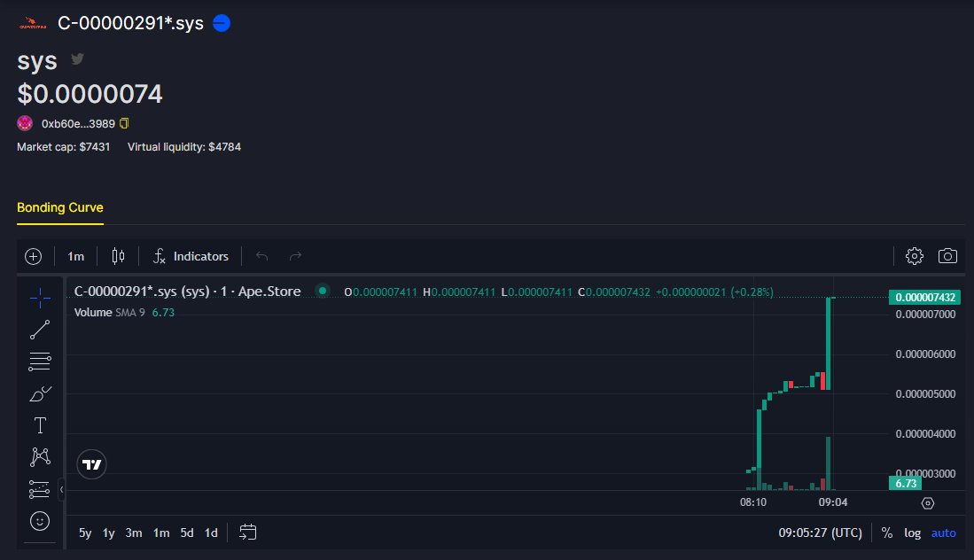Open the go-to-date calendar

248,533
